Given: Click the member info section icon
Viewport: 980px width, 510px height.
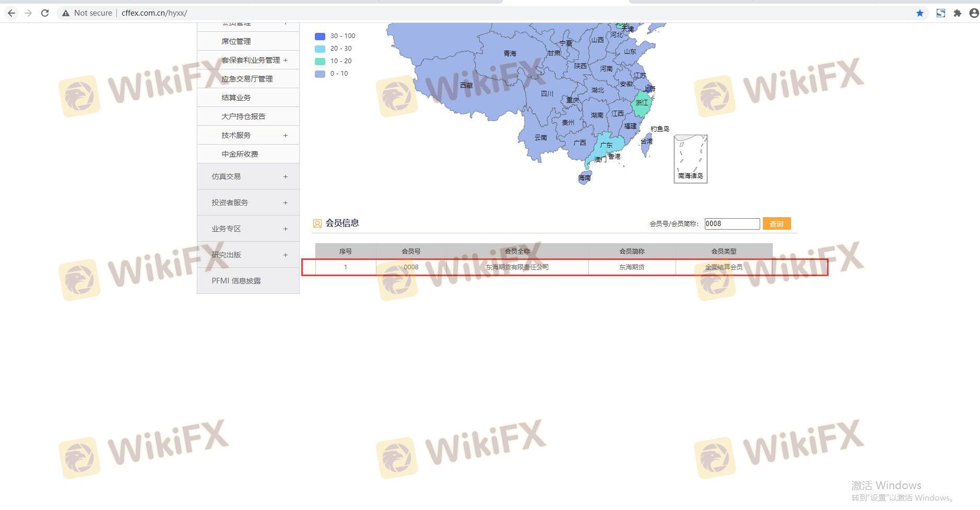Looking at the screenshot, I should click(317, 223).
